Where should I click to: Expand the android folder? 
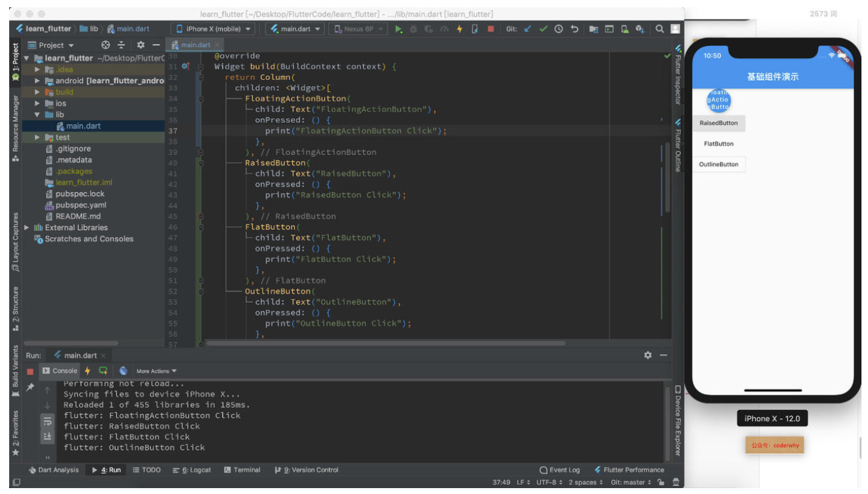38,81
